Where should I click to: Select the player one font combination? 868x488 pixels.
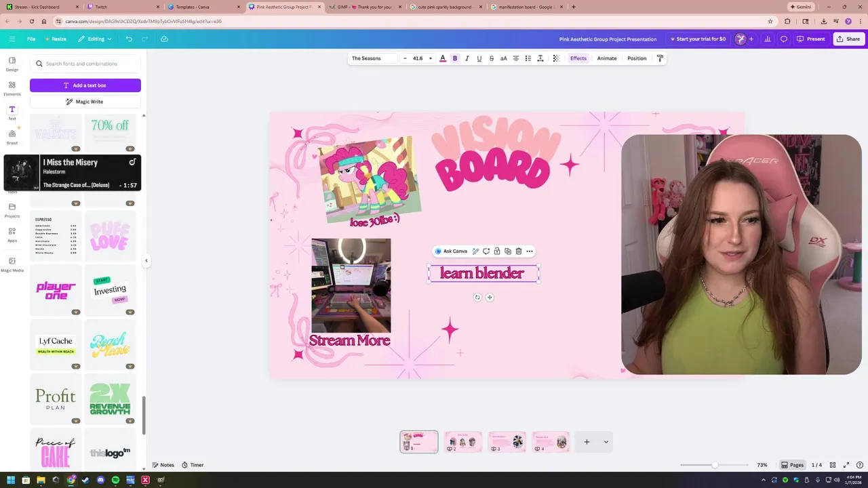coord(56,290)
